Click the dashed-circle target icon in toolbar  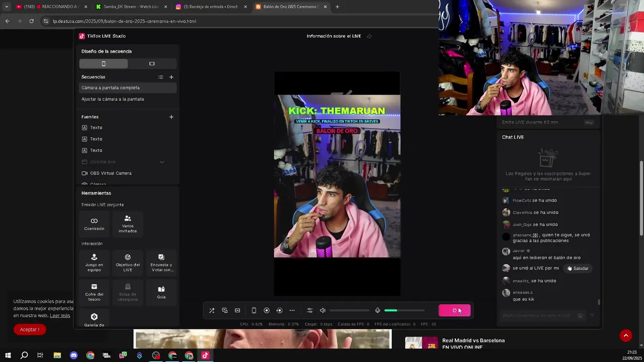[x=279, y=311]
